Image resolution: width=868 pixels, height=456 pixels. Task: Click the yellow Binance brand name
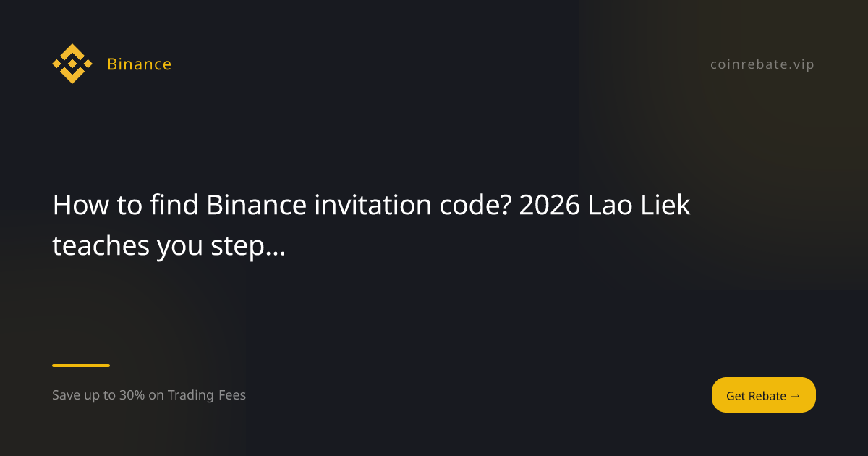(x=139, y=64)
